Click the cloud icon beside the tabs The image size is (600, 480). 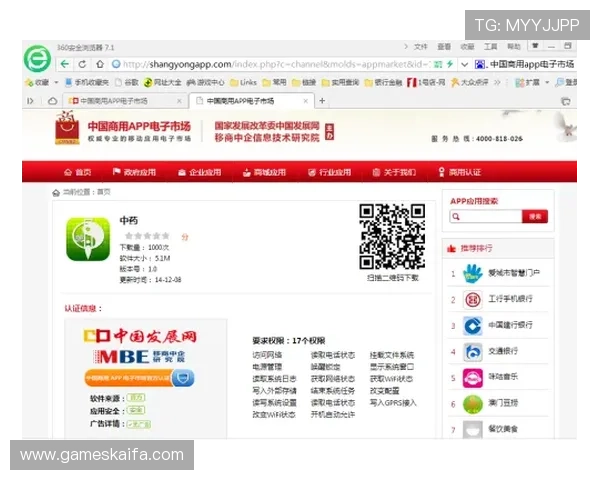[52, 101]
